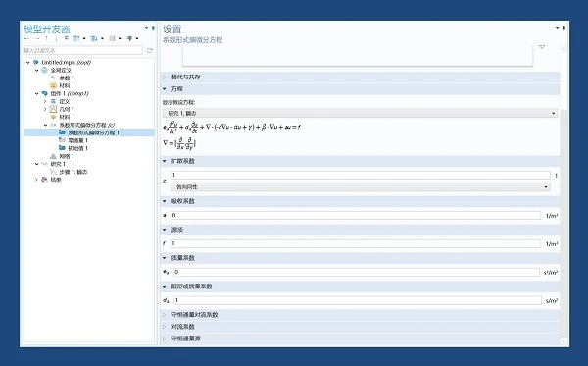The width and height of the screenshot is (588, 366).
Task: Collapse the Untitled.mph root node
Action: click(x=28, y=63)
